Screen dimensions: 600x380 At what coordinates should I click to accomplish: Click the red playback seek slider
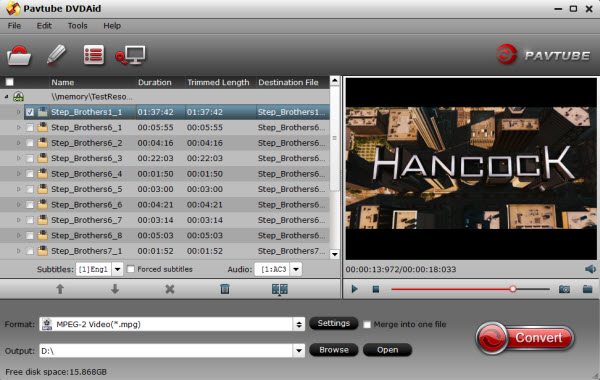pos(470,289)
